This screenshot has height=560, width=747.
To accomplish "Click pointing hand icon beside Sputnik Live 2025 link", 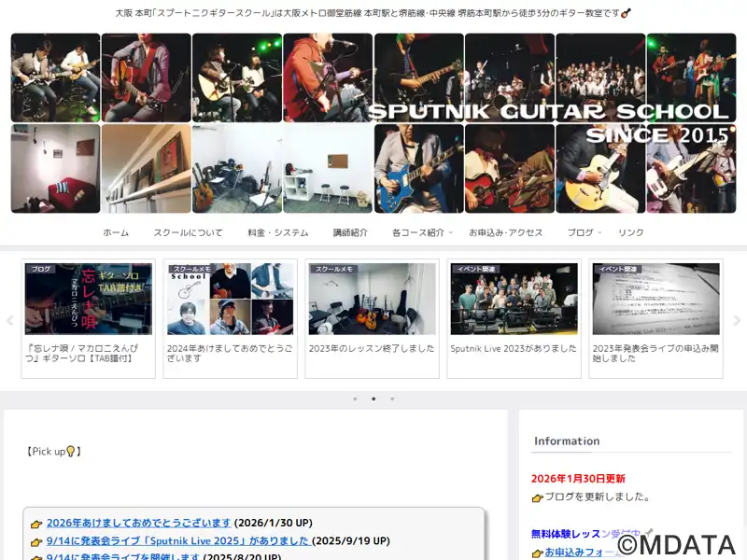I will (x=36, y=542).
